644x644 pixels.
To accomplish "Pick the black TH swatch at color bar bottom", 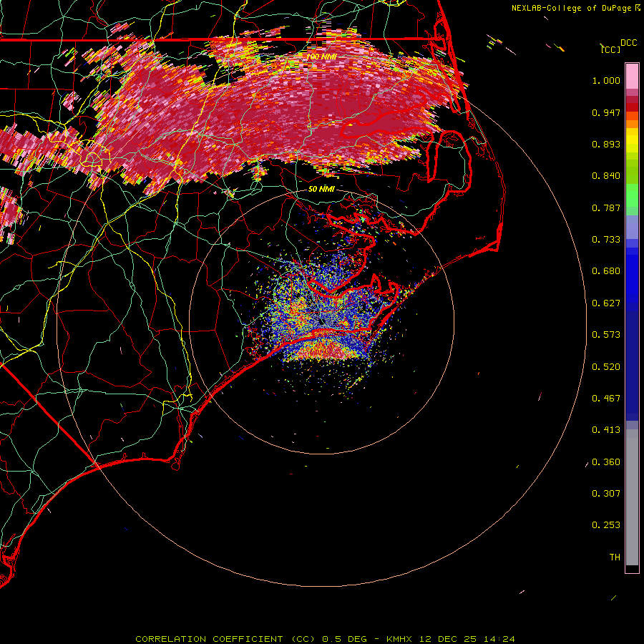I will (632, 568).
